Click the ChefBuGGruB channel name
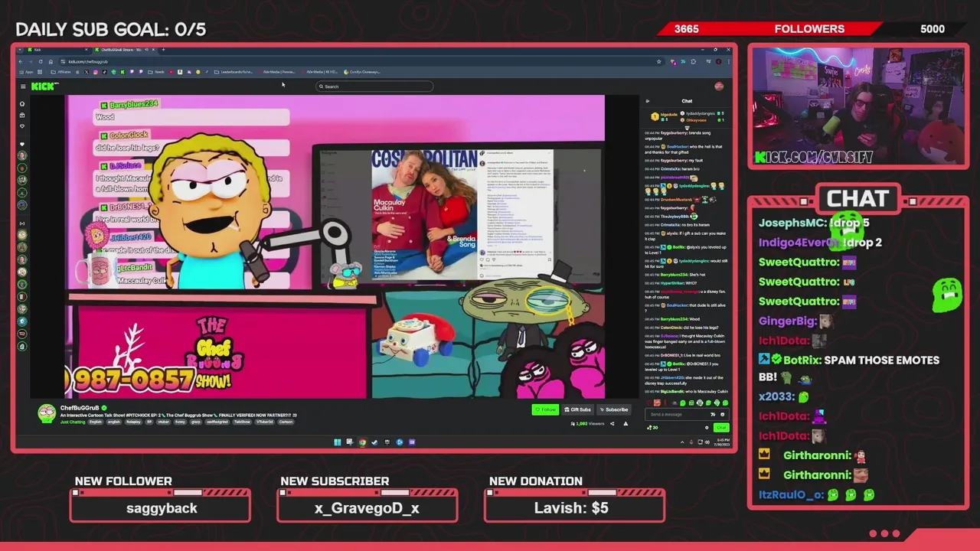 [x=80, y=408]
